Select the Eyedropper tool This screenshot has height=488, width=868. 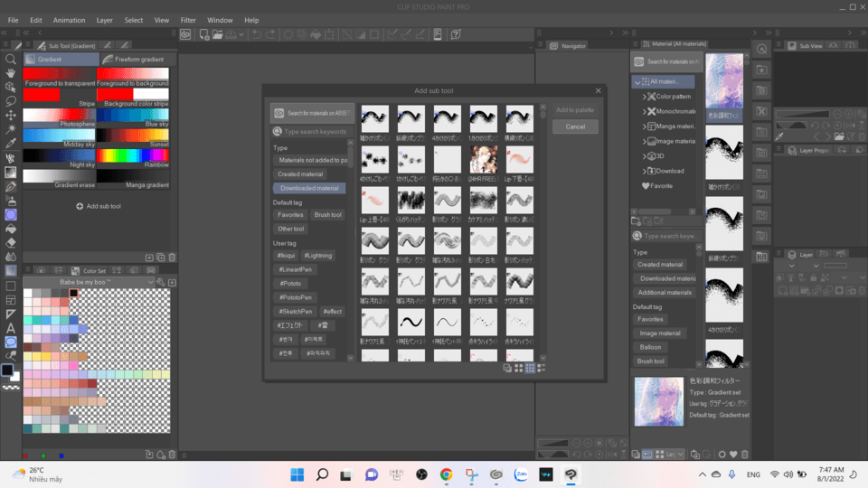pyautogui.click(x=11, y=143)
